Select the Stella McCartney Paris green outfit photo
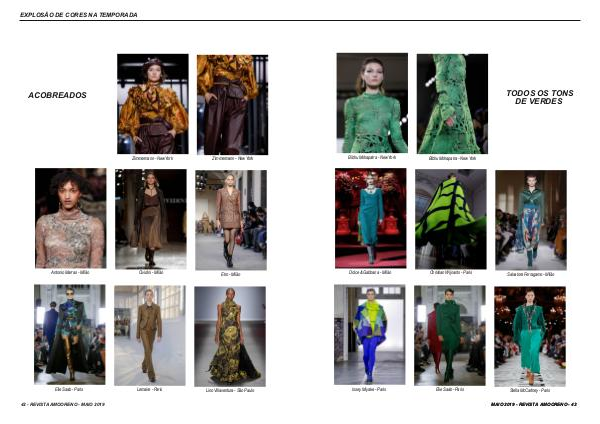The image size is (600, 424). point(530,336)
